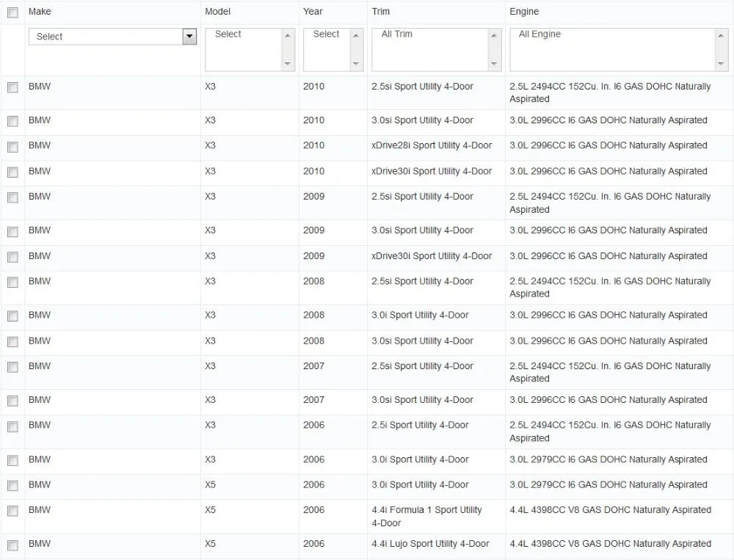Click the Trim column header
Screen dimensions: 734x560
tap(380, 12)
